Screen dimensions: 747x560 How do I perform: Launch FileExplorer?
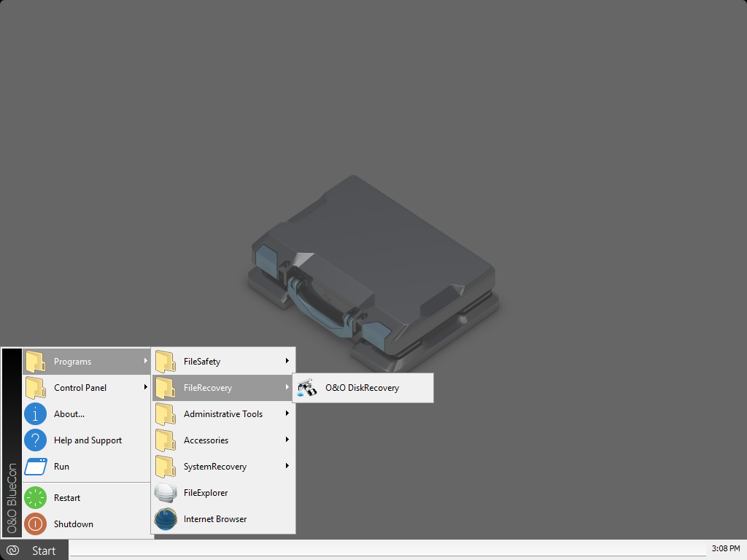(223, 492)
